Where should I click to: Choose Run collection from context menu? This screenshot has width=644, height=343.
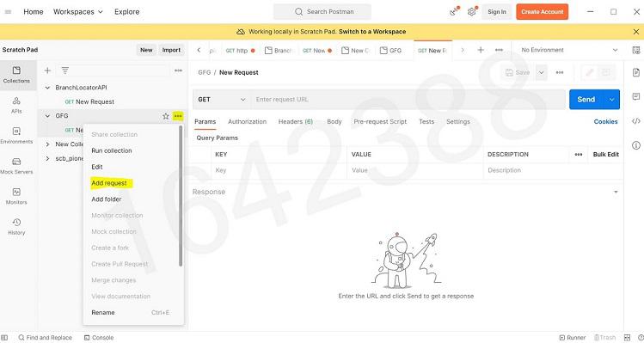click(112, 150)
